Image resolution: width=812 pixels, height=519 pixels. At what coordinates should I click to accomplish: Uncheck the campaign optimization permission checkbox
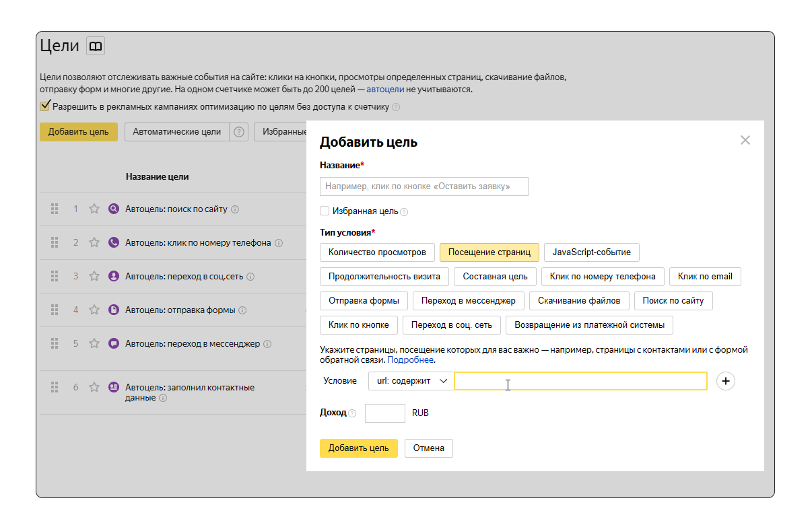coord(45,106)
